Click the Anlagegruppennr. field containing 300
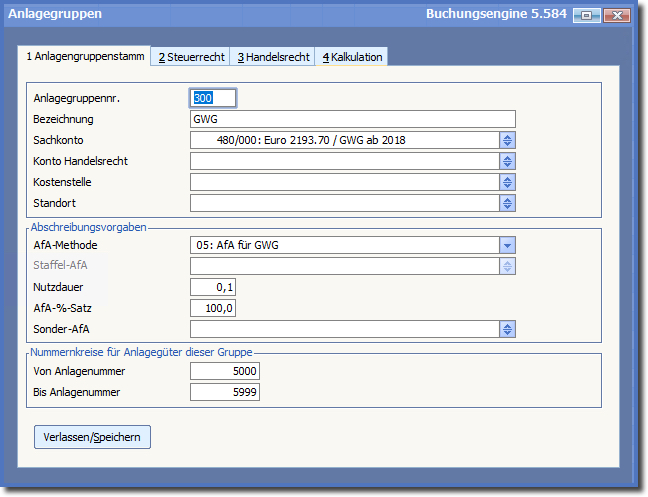Image resolution: width=648 pixels, height=497 pixels. (213, 98)
